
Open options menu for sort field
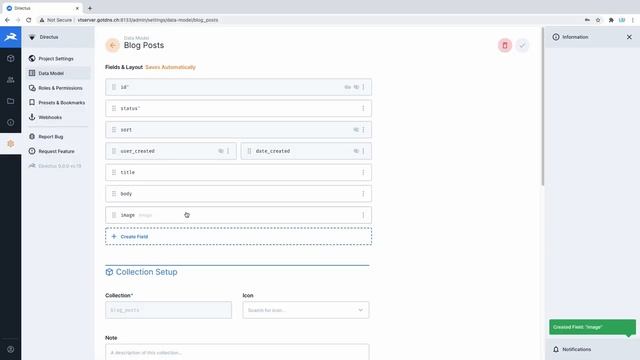(x=363, y=129)
